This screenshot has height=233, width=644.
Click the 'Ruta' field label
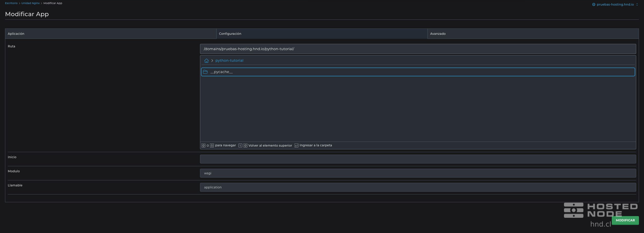11,47
